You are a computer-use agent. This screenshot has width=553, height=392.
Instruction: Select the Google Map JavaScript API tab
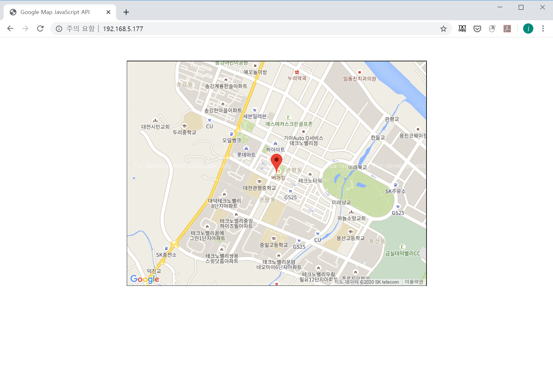pyautogui.click(x=60, y=12)
